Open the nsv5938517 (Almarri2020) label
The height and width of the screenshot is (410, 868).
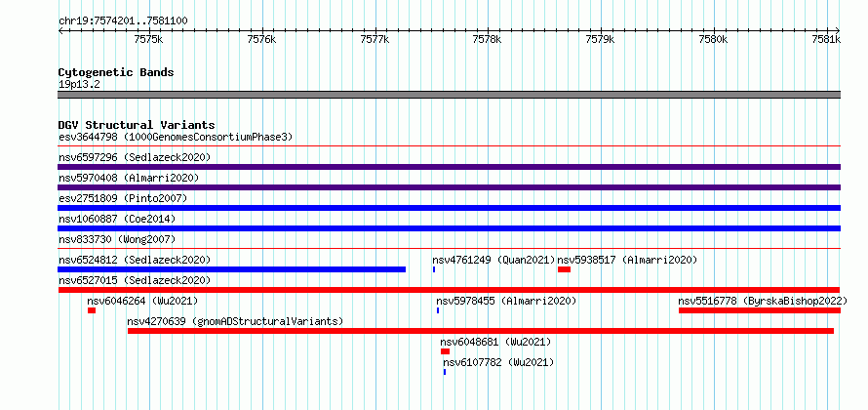(627, 260)
